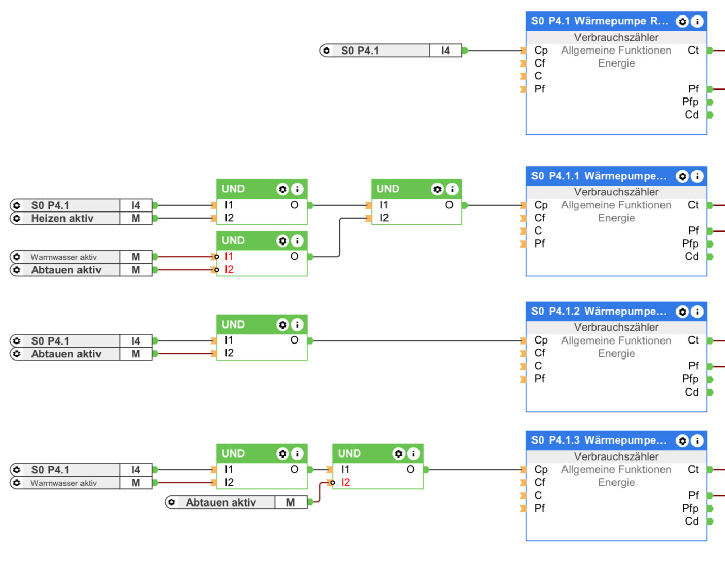Image resolution: width=725 pixels, height=588 pixels.
Task: Click Energie text in S0 P4.1.3 block
Action: pyautogui.click(x=617, y=483)
